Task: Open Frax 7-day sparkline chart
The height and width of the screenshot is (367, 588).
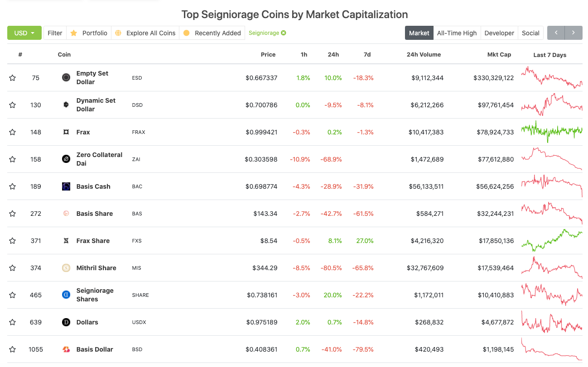Action: 552,132
